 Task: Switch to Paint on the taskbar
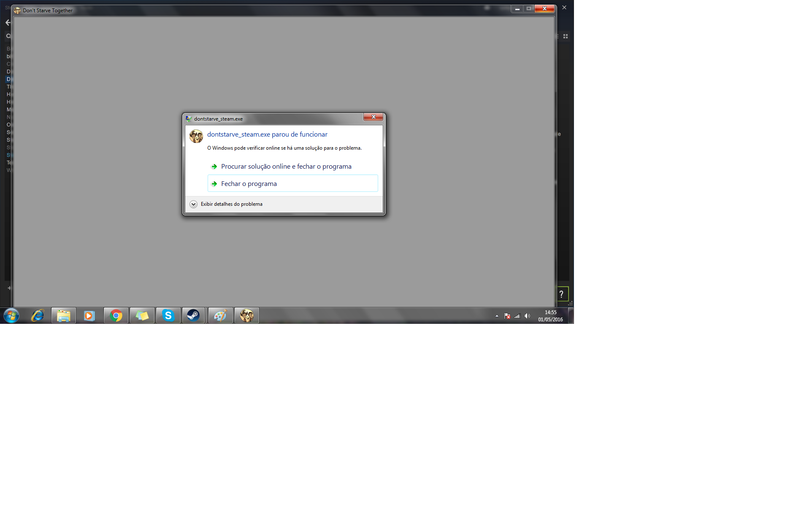[221, 315]
